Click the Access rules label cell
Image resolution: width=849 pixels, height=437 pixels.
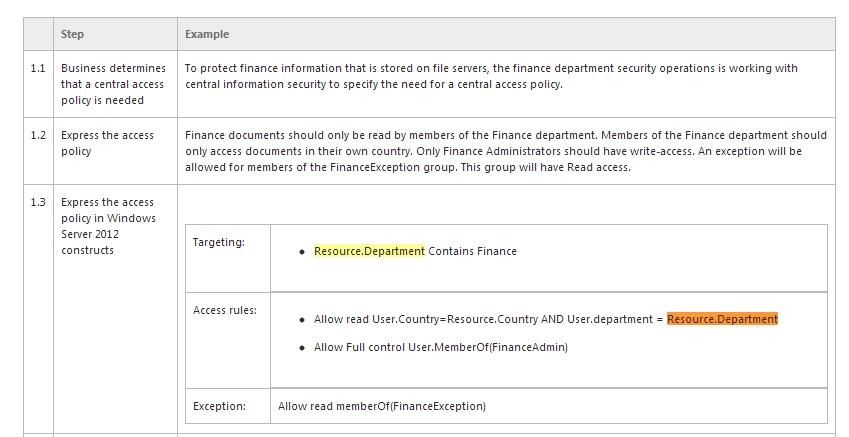click(228, 340)
